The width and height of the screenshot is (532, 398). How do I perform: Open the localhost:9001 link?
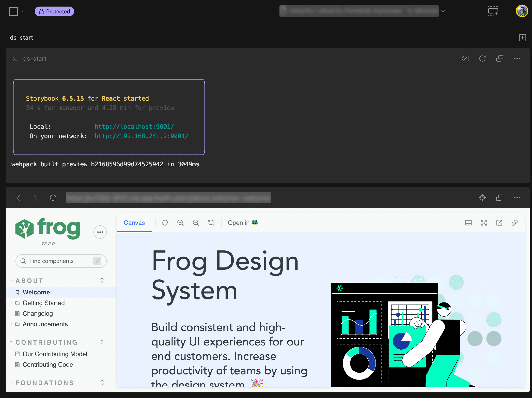[134, 126]
